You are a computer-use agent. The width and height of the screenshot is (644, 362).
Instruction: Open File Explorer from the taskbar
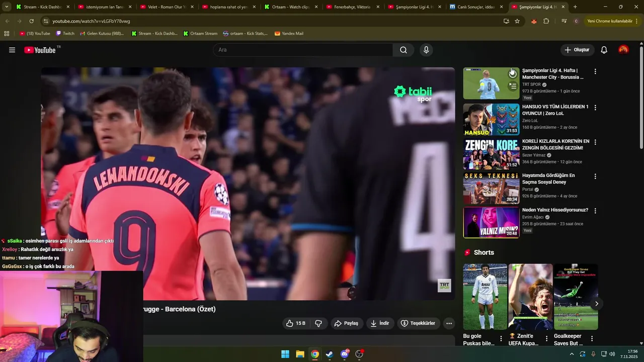[x=300, y=354]
